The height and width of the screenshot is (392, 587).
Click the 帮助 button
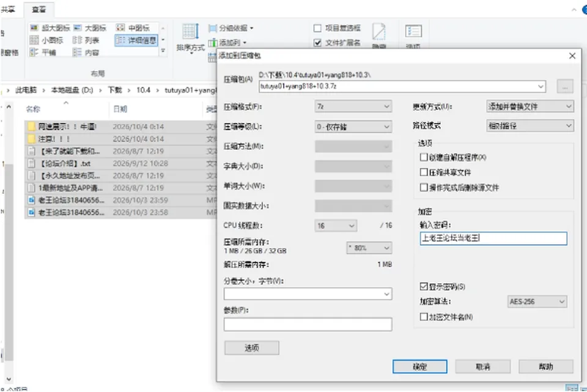(546, 367)
